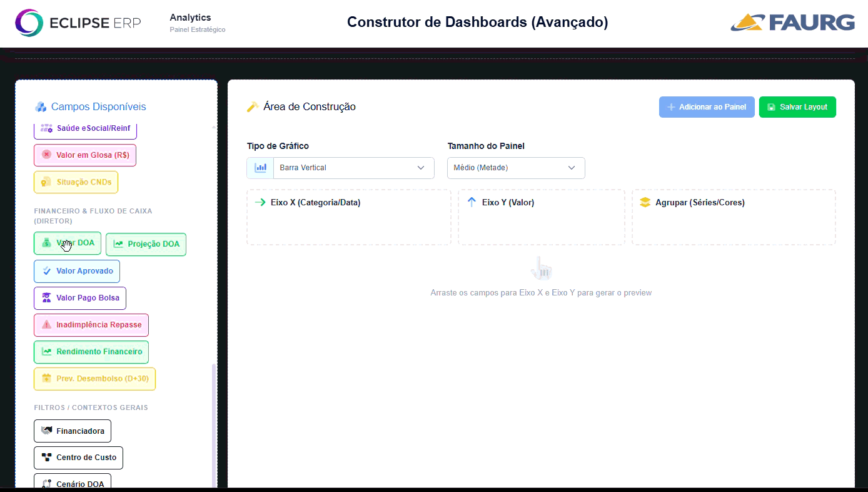868x492 pixels.
Task: Click the Adicionar ao Painel button
Action: point(707,107)
